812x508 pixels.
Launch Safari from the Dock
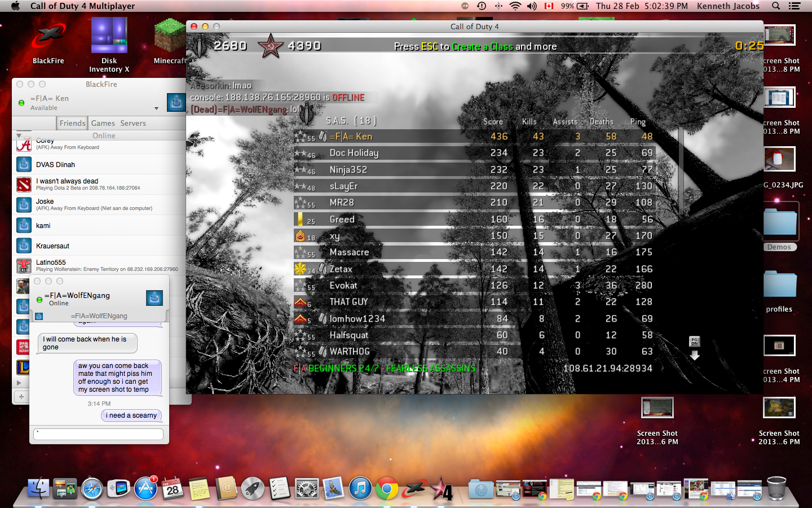coord(92,489)
